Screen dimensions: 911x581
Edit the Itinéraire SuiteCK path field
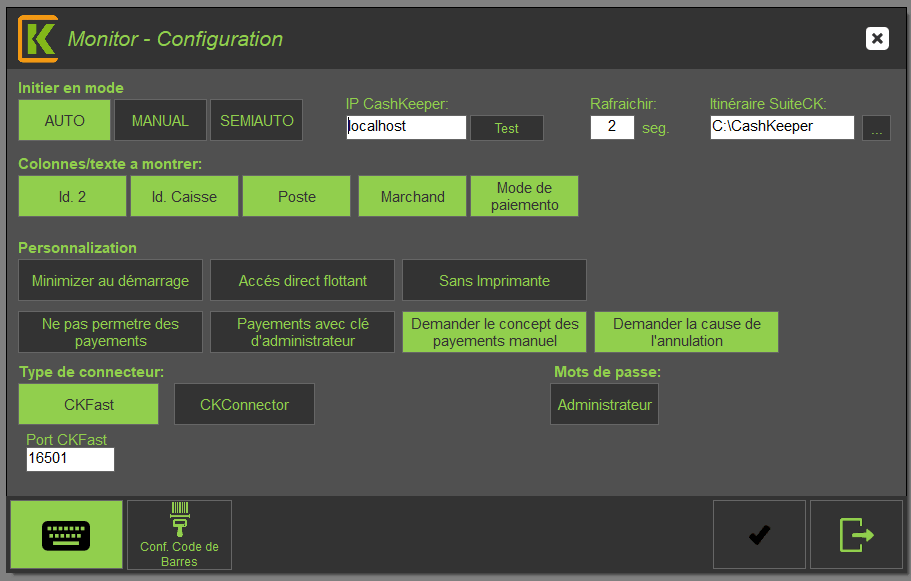point(782,127)
